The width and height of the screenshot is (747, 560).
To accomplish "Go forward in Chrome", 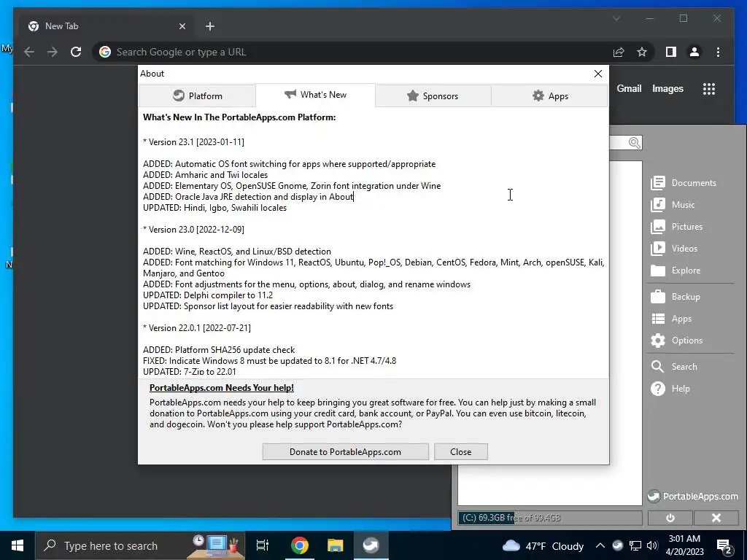I will tap(53, 52).
